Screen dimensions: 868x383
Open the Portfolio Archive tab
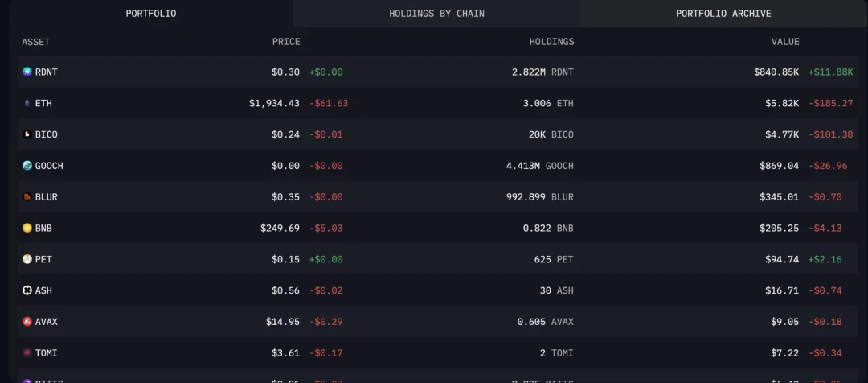click(x=723, y=14)
